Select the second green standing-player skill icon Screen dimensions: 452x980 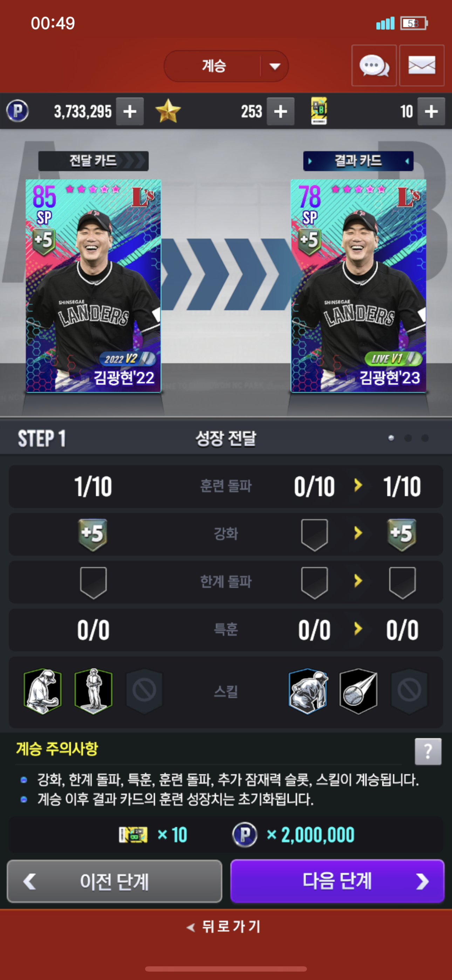point(94,690)
